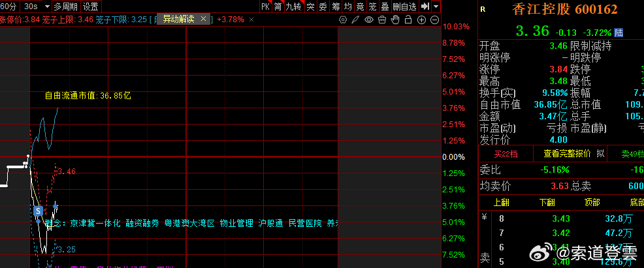Click the 发行价 4.00 value
Screen dimensions: 644x268
click(x=559, y=140)
